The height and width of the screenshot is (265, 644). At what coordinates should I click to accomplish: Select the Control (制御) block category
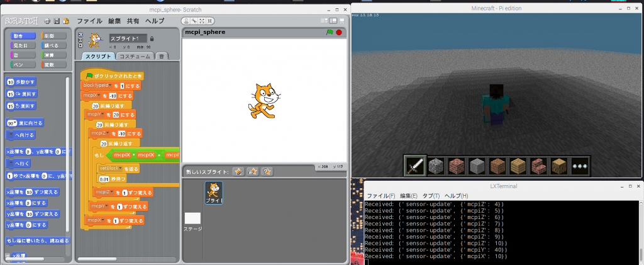click(54, 36)
